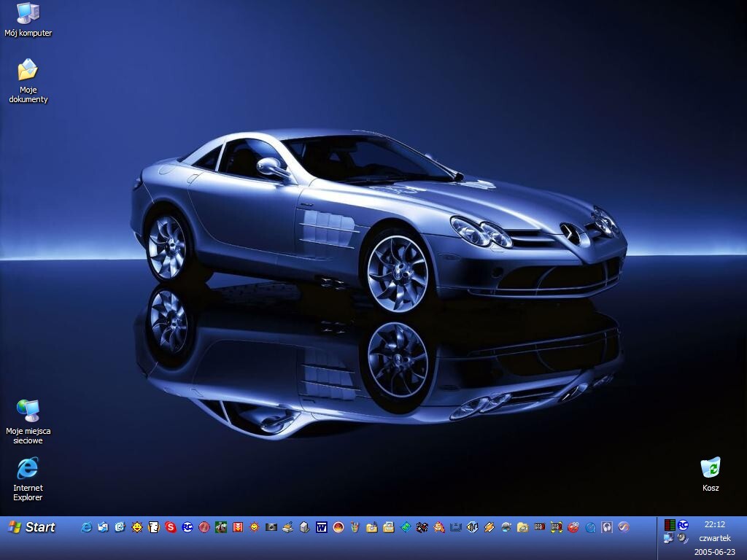Click the green train icon in Quick Launch
This screenshot has width=747, height=560.
click(221, 527)
